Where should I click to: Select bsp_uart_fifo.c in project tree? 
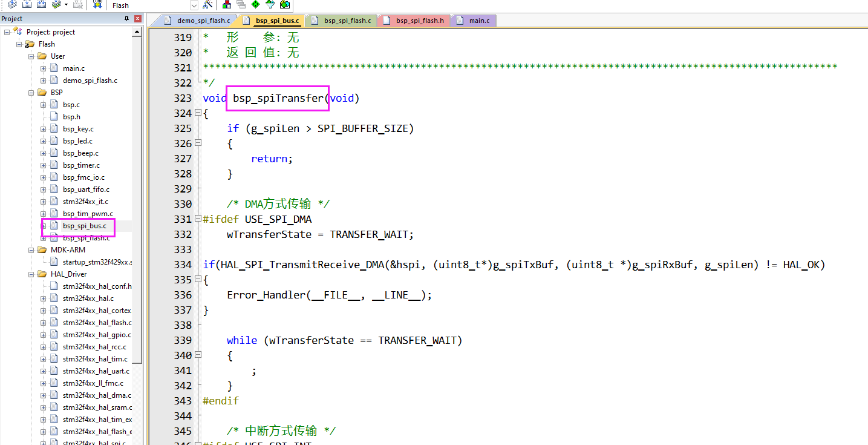tap(86, 189)
